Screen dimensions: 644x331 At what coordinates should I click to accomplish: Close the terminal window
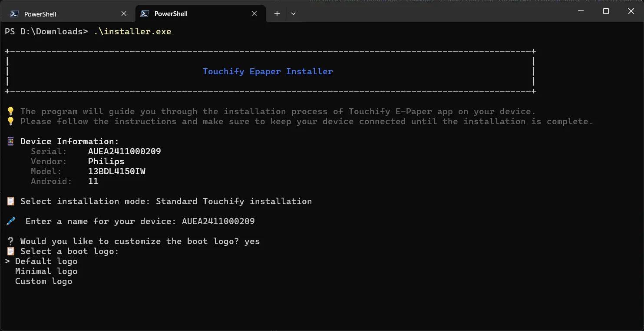coord(631,11)
